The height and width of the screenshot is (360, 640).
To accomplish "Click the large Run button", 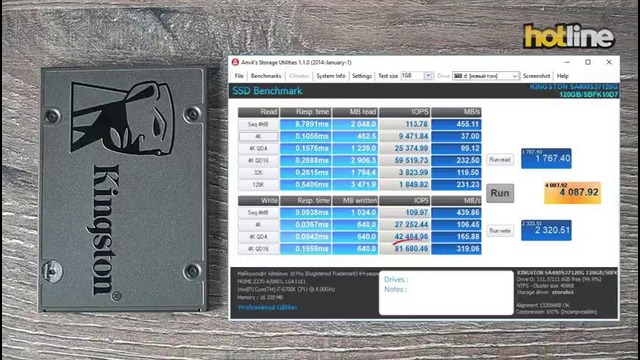I will pos(500,193).
